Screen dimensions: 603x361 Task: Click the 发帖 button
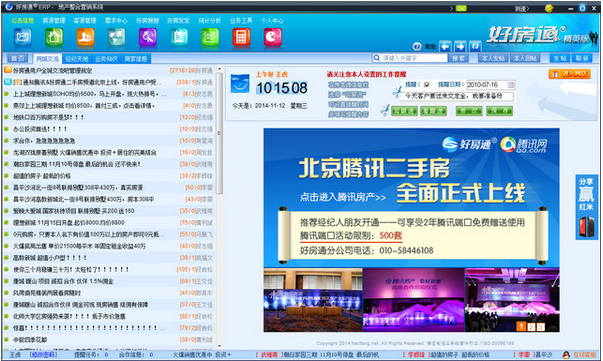point(560,58)
